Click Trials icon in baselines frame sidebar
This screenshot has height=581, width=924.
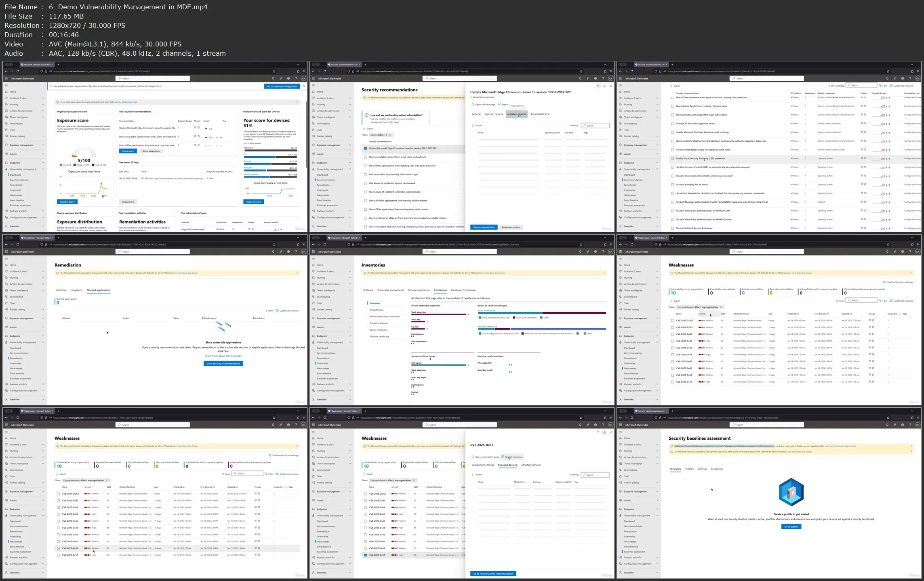point(621,476)
